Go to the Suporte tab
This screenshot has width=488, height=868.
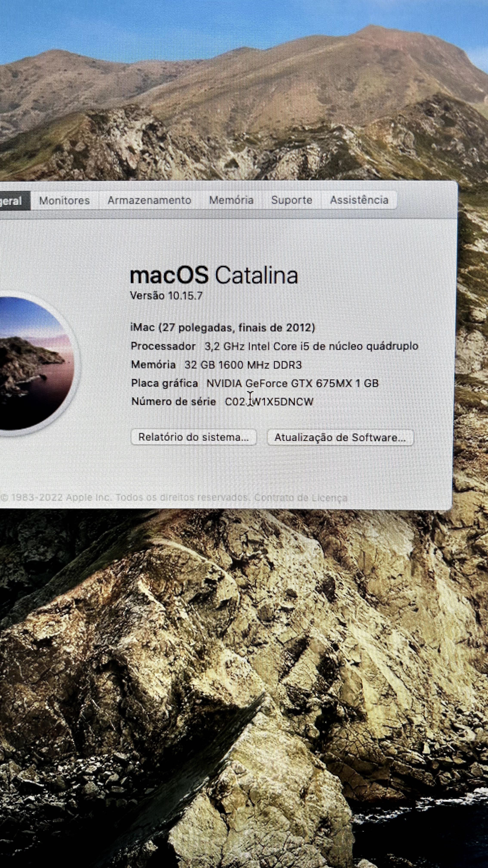pos(292,200)
